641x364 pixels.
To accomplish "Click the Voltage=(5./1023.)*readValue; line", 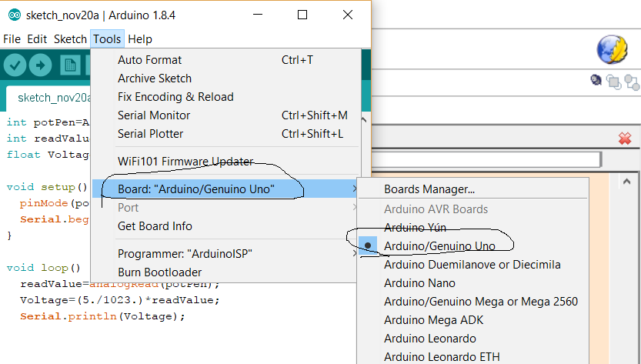I will click(x=120, y=300).
